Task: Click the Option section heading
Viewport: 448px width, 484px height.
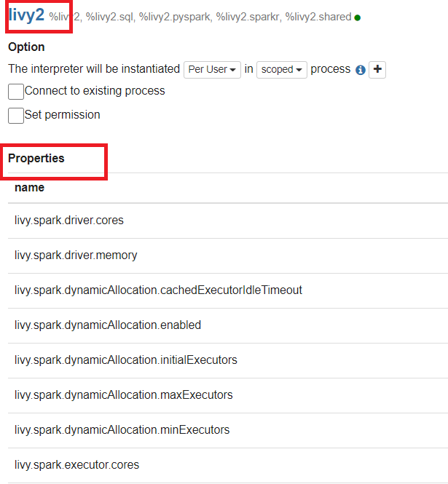Action: (26, 47)
